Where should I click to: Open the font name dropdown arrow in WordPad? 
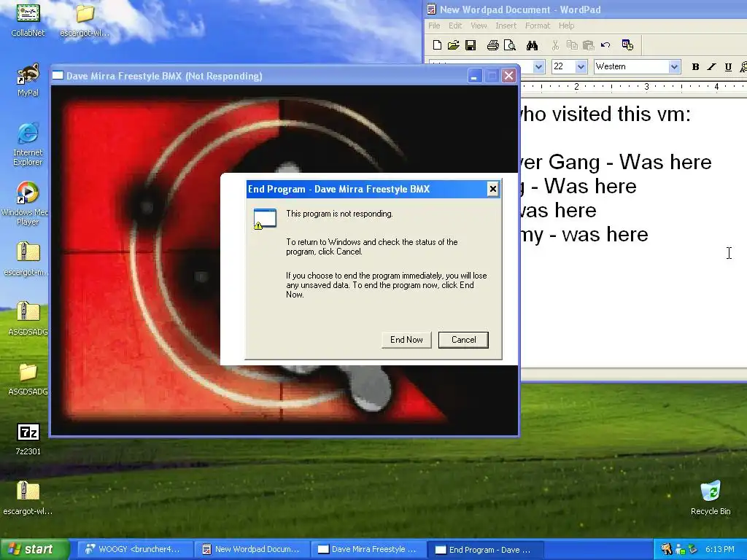pyautogui.click(x=538, y=66)
